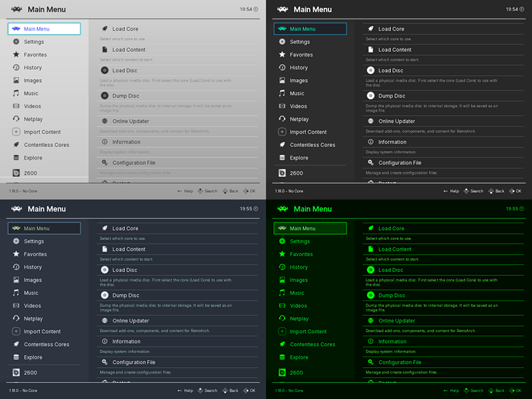Click the 2600 console icon in the navy blue theme panel
The image size is (532, 399).
[x=16, y=372]
